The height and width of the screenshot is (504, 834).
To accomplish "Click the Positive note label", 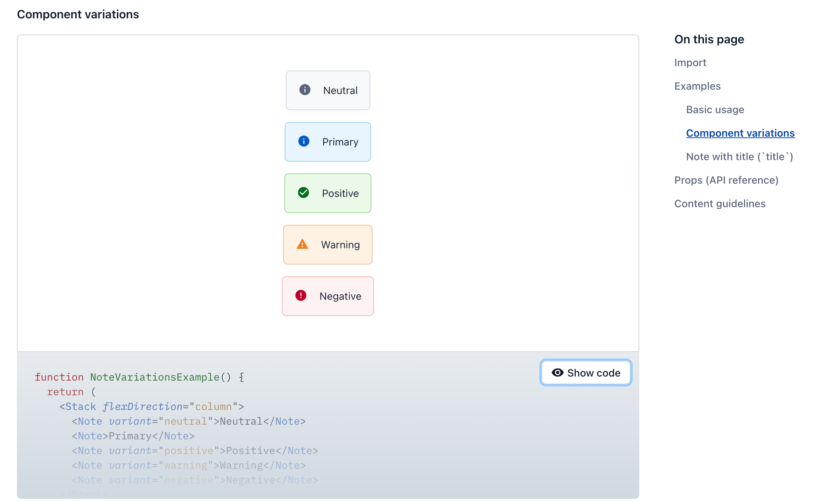I will tap(340, 193).
